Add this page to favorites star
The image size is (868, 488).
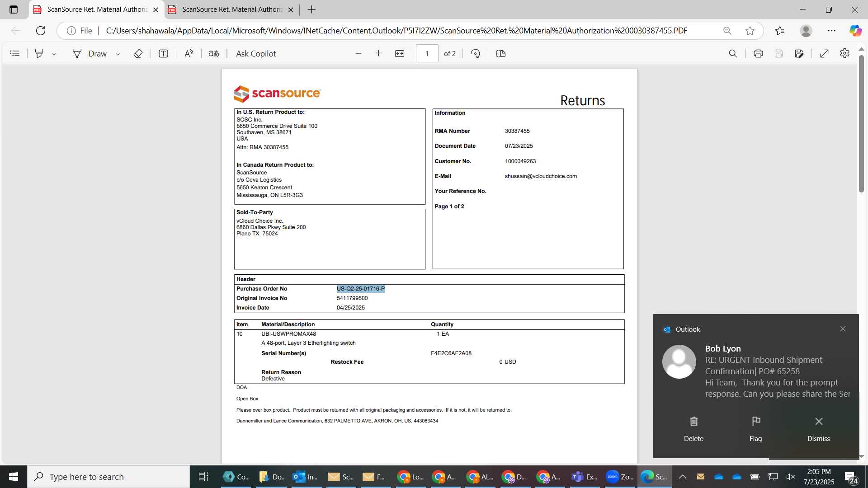pos(750,31)
